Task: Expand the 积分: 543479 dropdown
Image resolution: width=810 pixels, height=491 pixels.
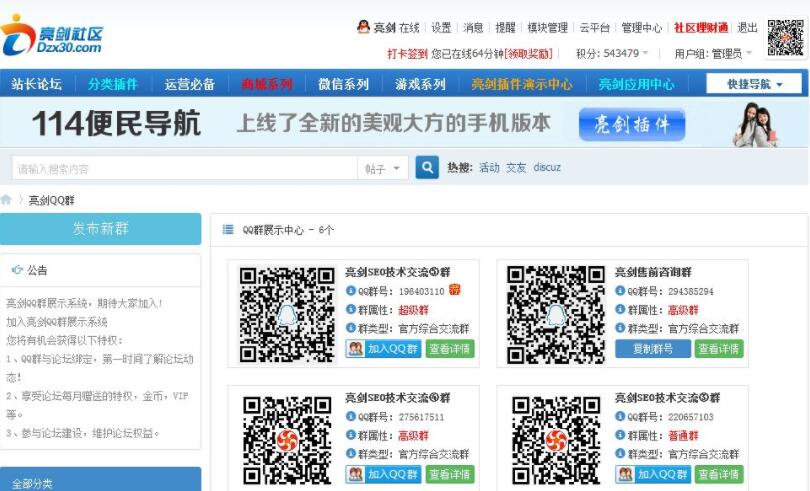Action: pyautogui.click(x=612, y=53)
